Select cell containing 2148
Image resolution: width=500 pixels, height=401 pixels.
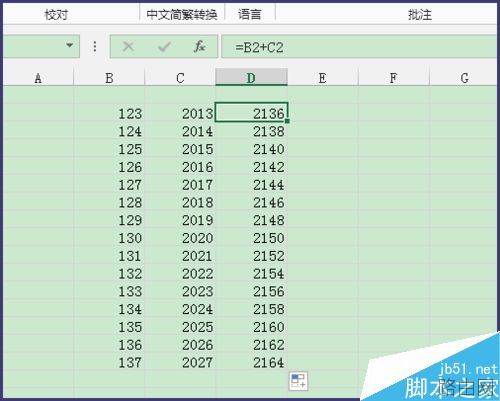coord(251,220)
